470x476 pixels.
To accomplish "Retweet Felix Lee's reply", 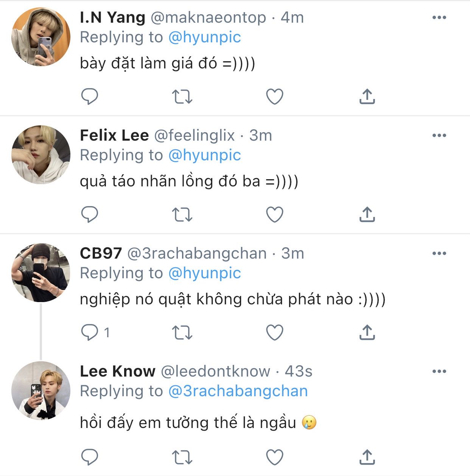I will 182,215.
